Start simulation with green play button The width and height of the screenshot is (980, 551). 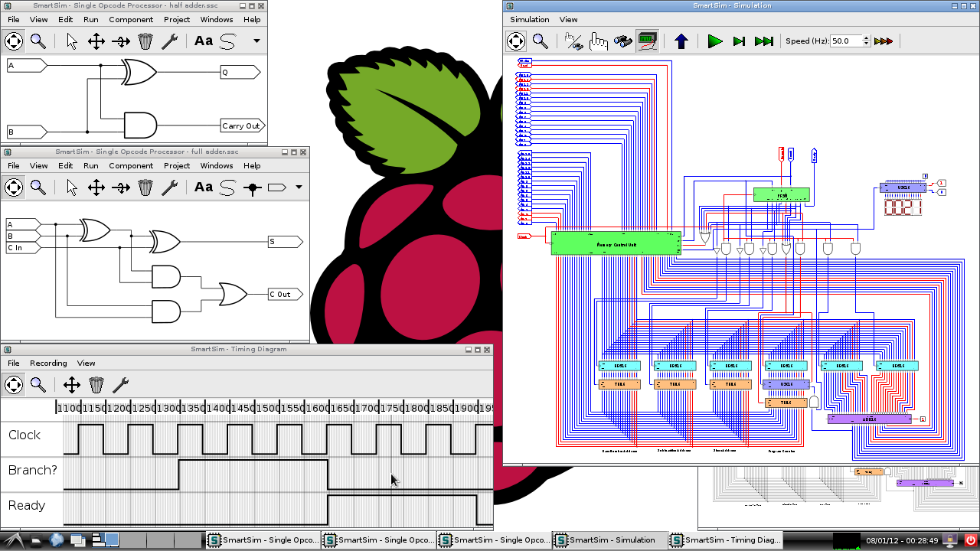point(715,41)
